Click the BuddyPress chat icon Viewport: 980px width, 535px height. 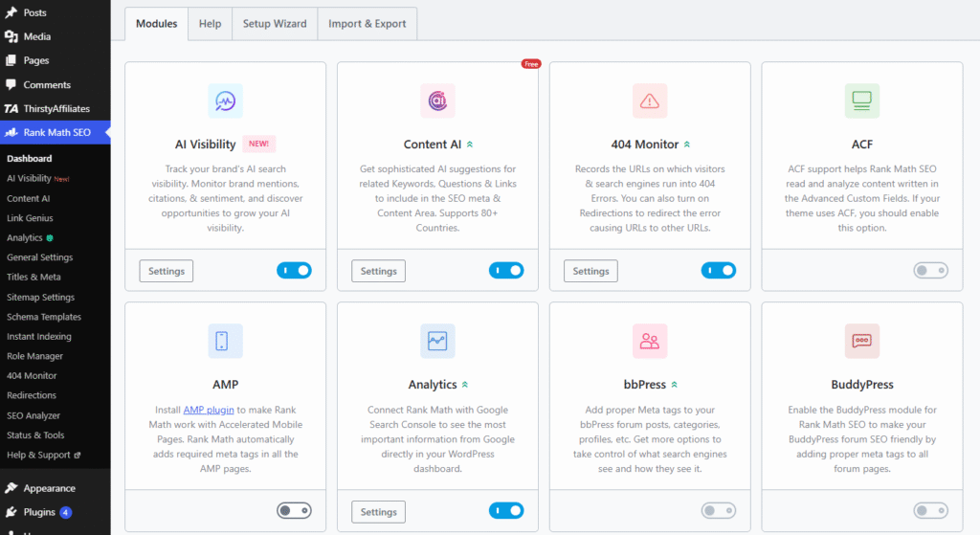(862, 342)
